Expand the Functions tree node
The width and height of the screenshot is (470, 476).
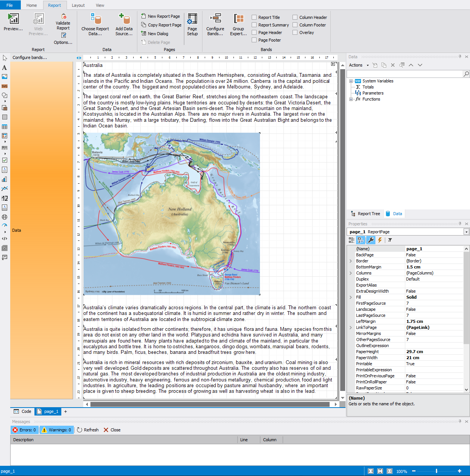click(x=351, y=99)
